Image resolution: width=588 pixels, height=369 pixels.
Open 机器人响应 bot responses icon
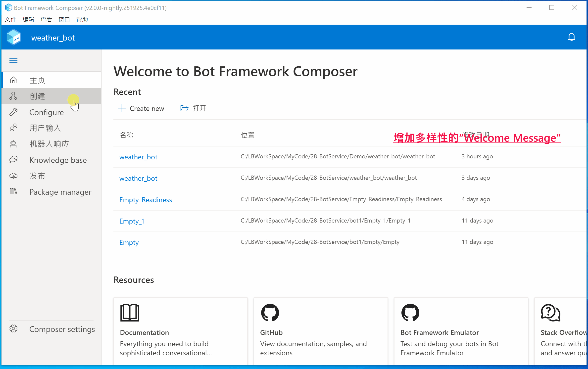[13, 144]
